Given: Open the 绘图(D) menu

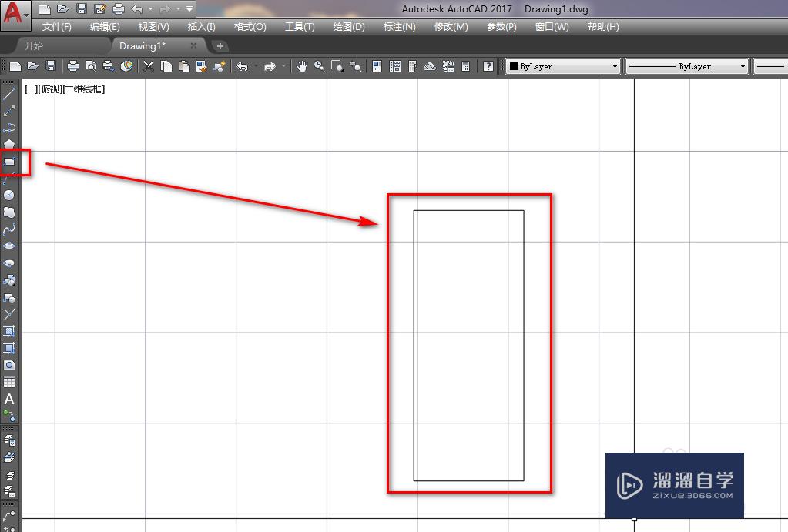Looking at the screenshot, I should [348, 25].
